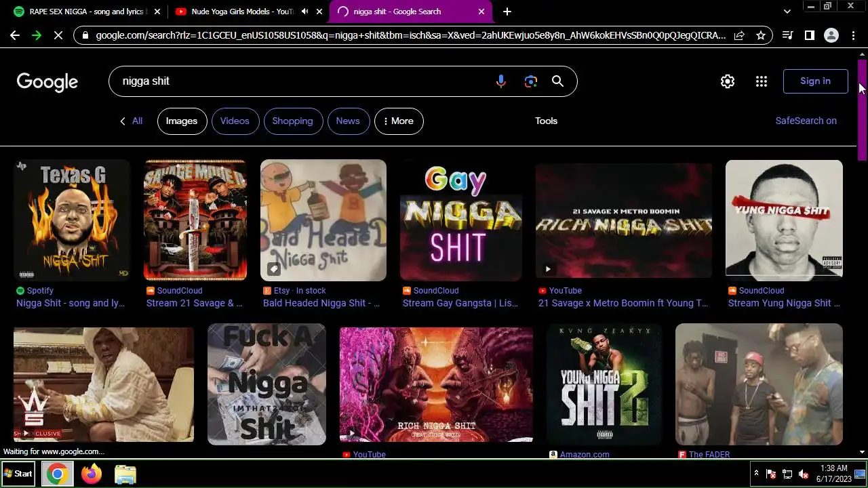Screen dimensions: 868x488
Task: Click the green forward navigation arrow
Action: coord(37,35)
